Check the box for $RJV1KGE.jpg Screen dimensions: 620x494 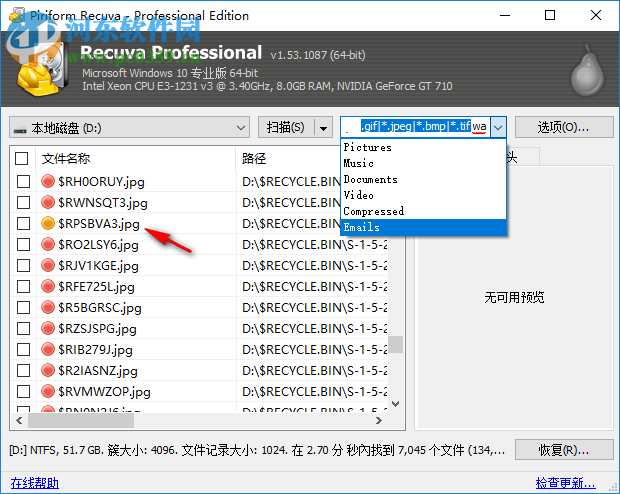pyautogui.click(x=23, y=265)
